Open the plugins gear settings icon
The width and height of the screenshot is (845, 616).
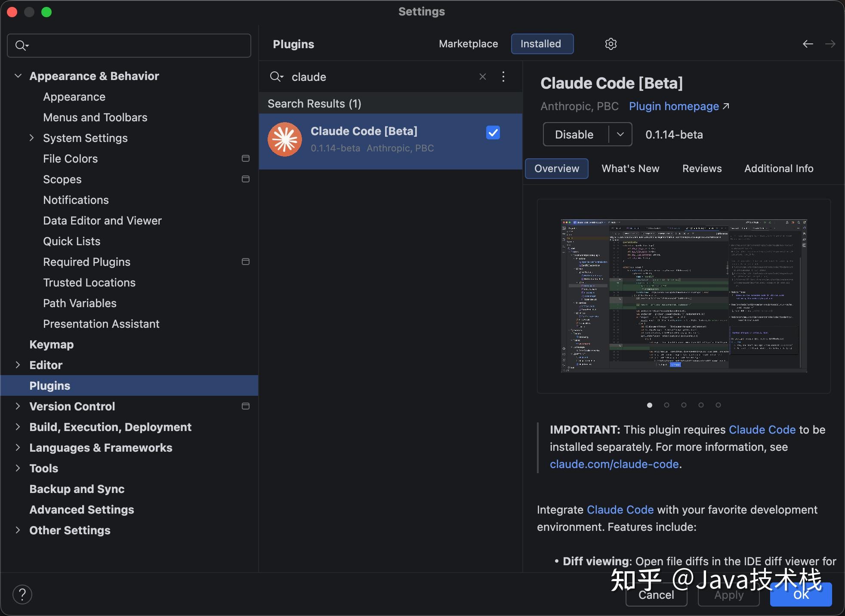611,44
